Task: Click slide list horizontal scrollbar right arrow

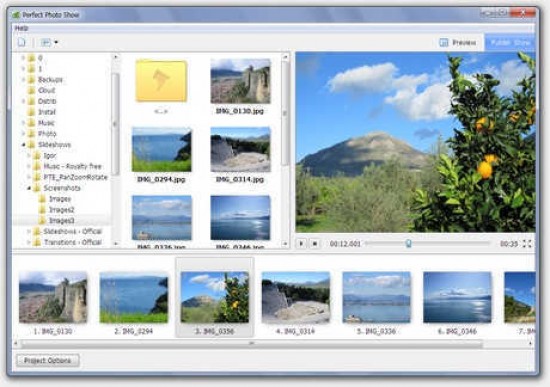Action: point(530,343)
